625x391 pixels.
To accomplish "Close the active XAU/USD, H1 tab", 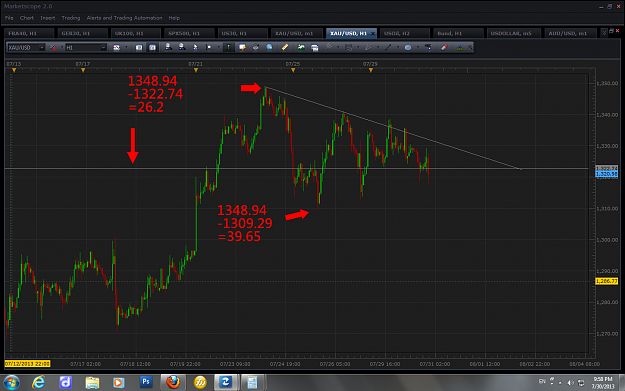I will point(373,33).
